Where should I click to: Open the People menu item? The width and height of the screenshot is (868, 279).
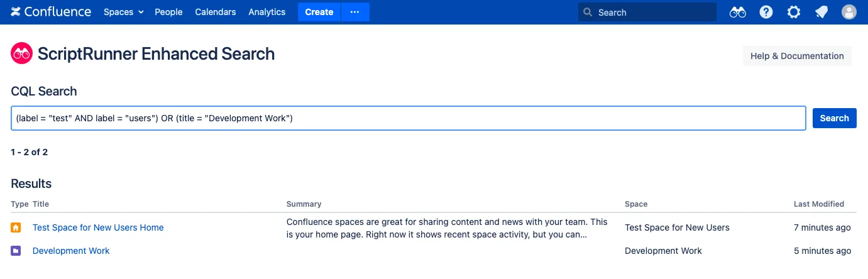click(x=168, y=12)
